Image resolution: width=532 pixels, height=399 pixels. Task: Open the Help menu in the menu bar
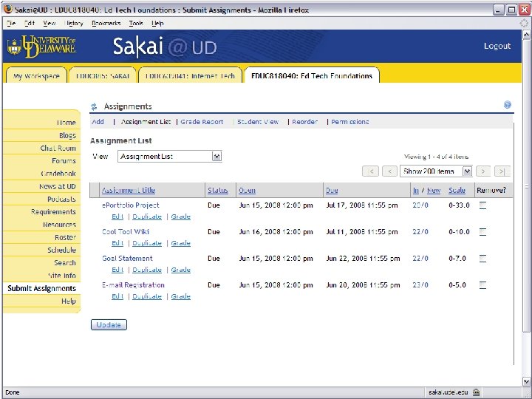pyautogui.click(x=157, y=23)
